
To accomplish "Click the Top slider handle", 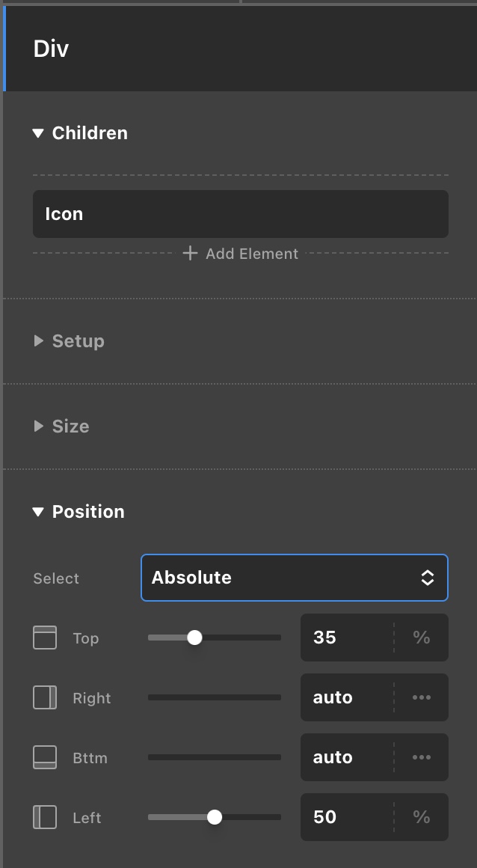I will (194, 638).
